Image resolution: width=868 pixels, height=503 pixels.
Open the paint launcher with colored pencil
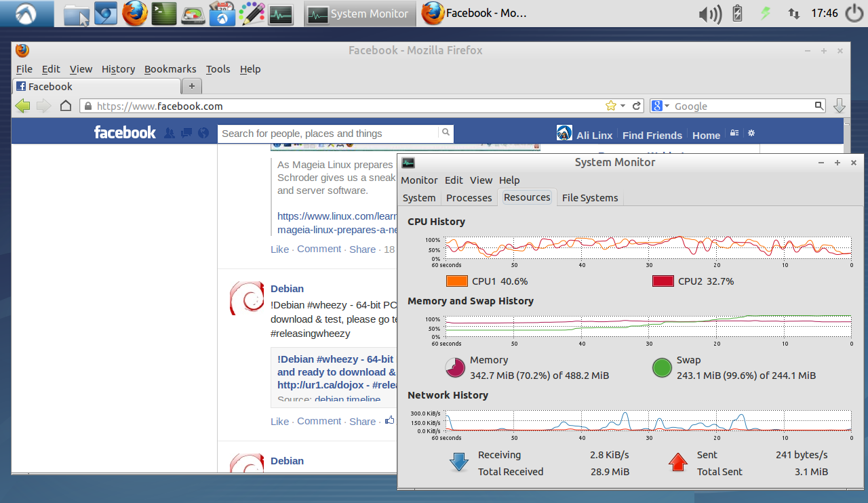point(252,14)
